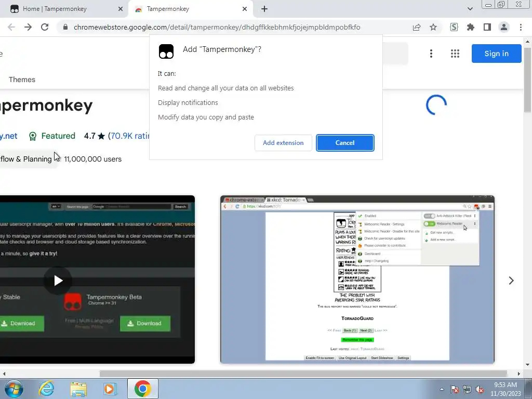Click the Chrome taskbar icon
The width and height of the screenshot is (532, 399).
tap(142, 389)
